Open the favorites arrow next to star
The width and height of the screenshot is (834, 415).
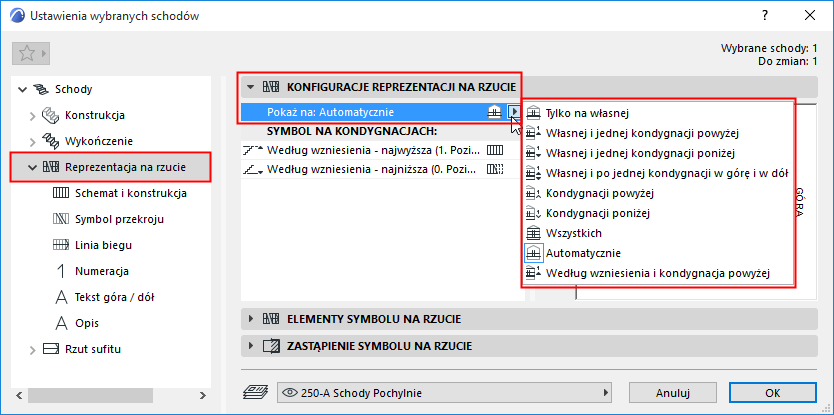pos(44,53)
